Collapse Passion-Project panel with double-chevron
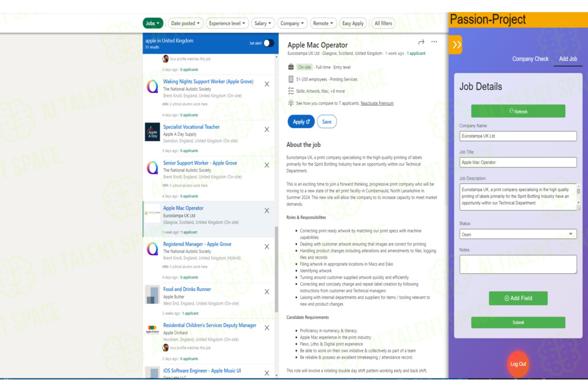 pos(456,45)
